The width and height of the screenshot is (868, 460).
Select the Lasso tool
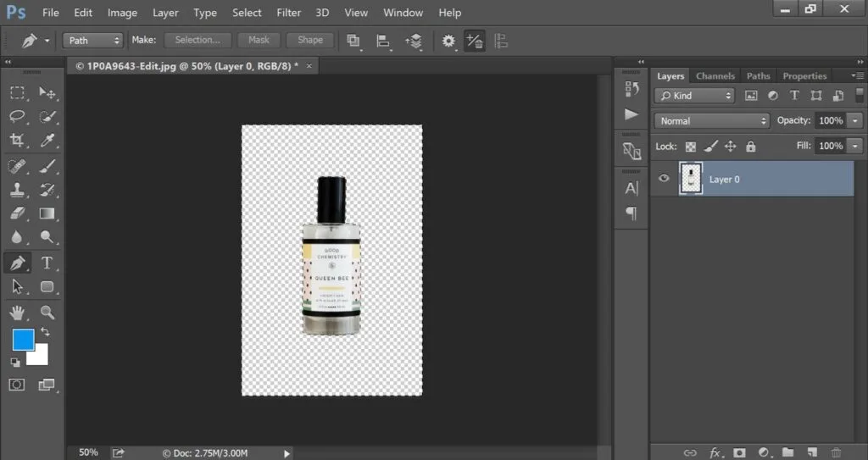(18, 117)
